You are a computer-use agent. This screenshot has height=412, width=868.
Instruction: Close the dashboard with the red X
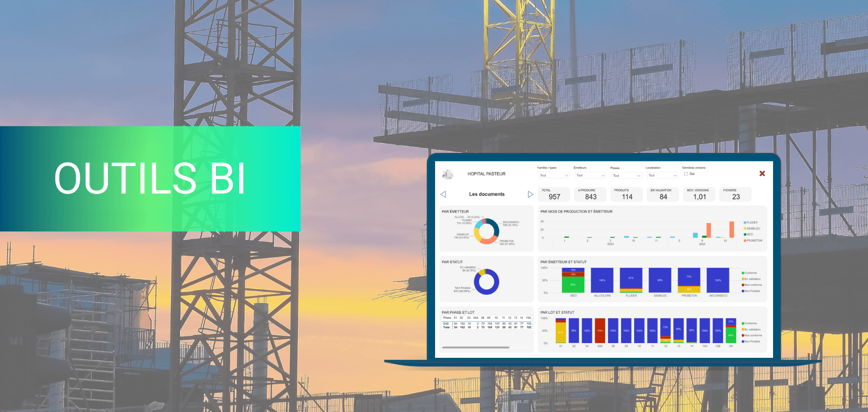point(762,173)
